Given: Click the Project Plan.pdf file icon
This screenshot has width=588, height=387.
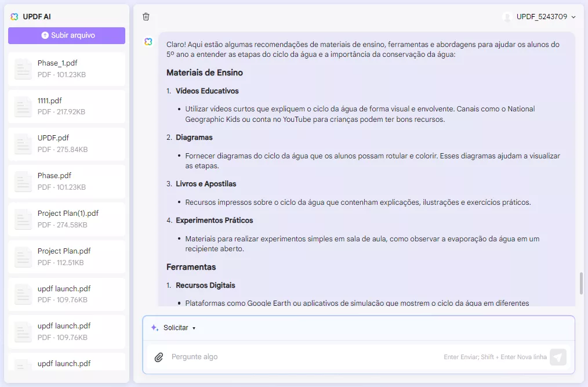Looking at the screenshot, I should tap(23, 257).
